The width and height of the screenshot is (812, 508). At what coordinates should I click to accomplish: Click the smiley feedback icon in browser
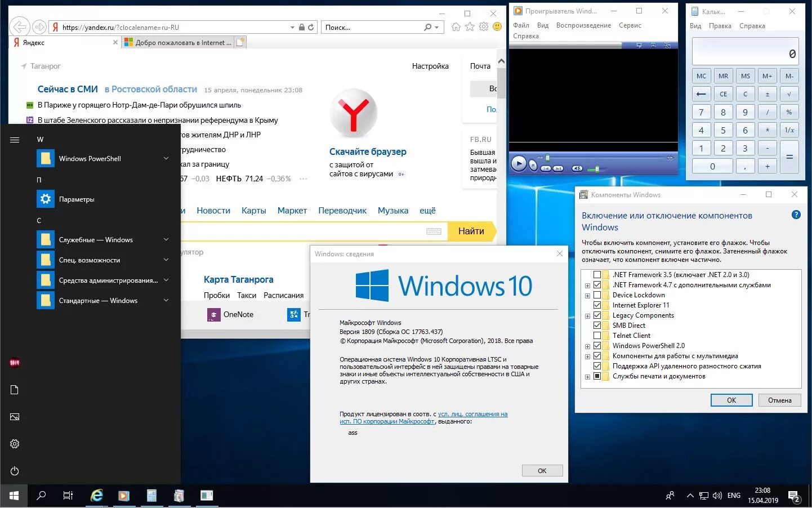(x=497, y=27)
